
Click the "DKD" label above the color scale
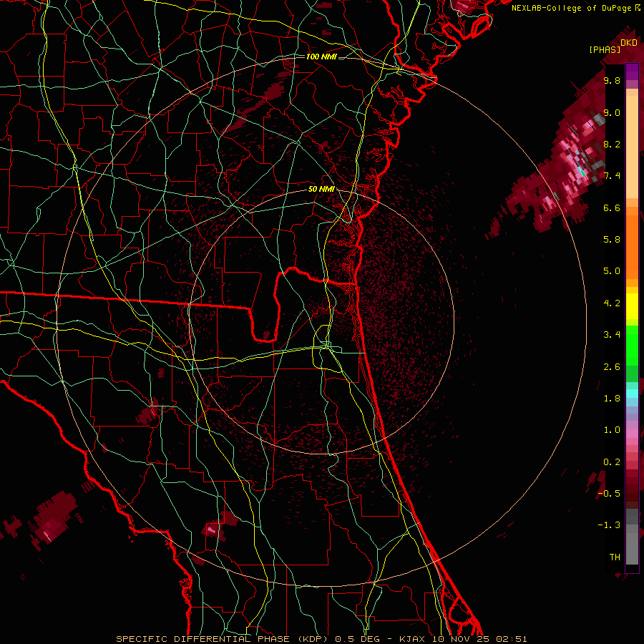pos(629,43)
